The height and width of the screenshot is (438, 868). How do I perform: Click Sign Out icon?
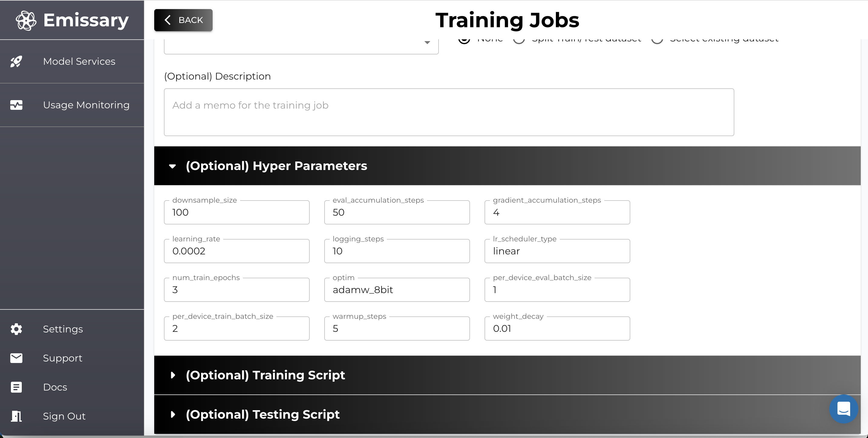click(x=16, y=416)
